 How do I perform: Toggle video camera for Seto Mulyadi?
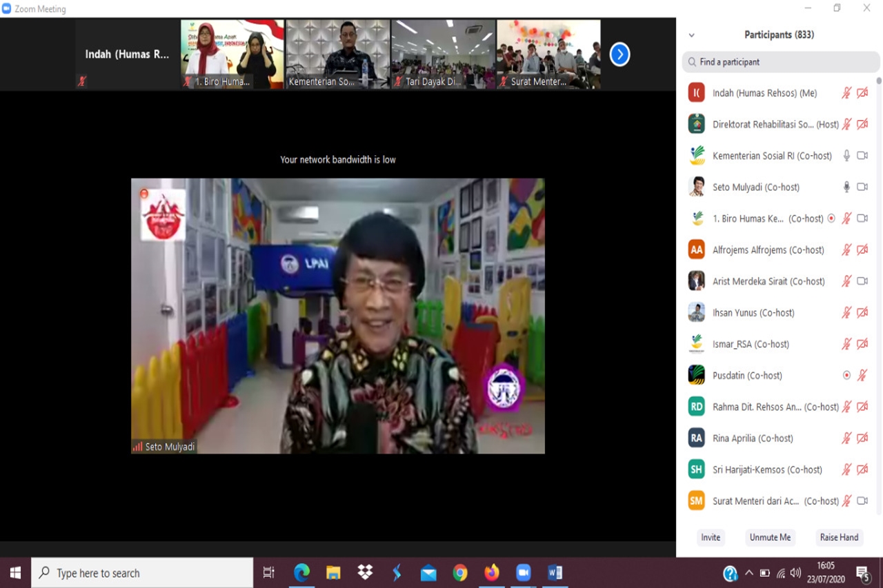pos(862,187)
